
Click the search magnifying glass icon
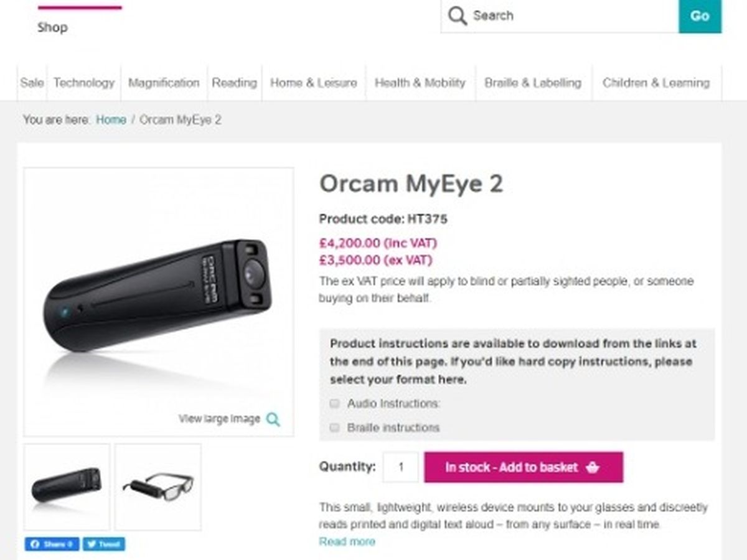(458, 16)
